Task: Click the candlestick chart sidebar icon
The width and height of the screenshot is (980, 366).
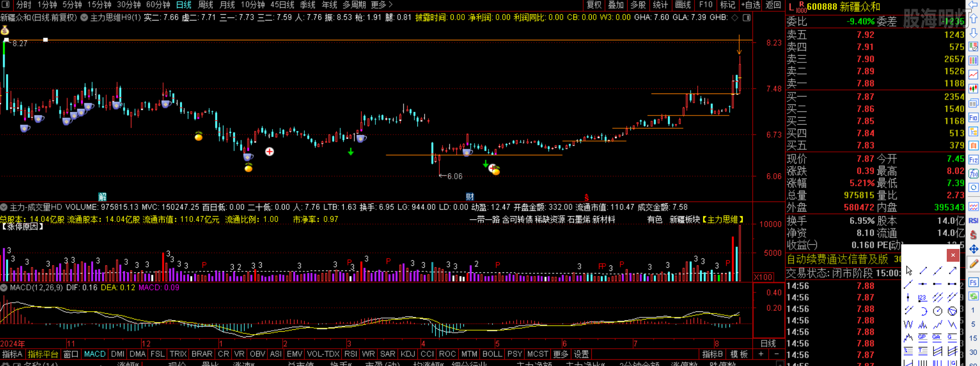Action: [973, 89]
